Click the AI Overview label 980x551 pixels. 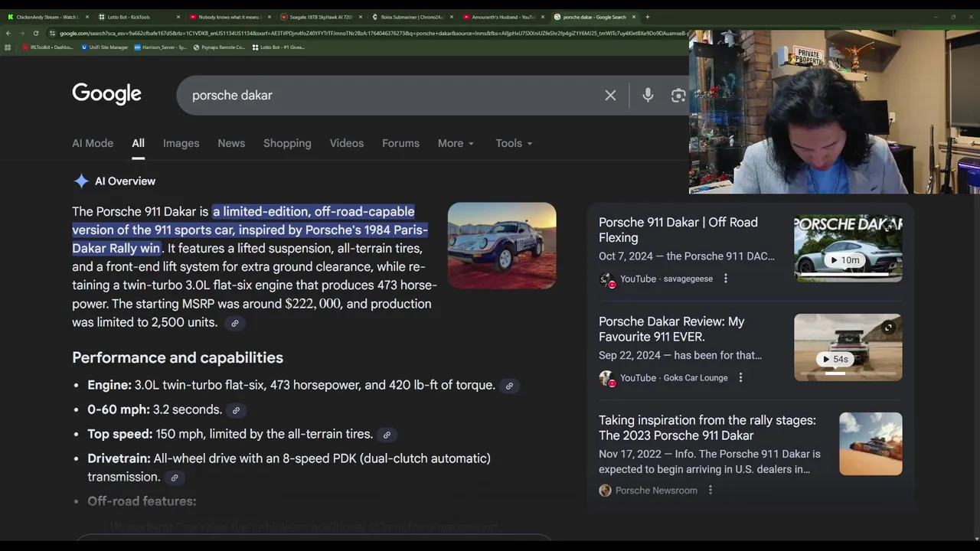tap(125, 181)
